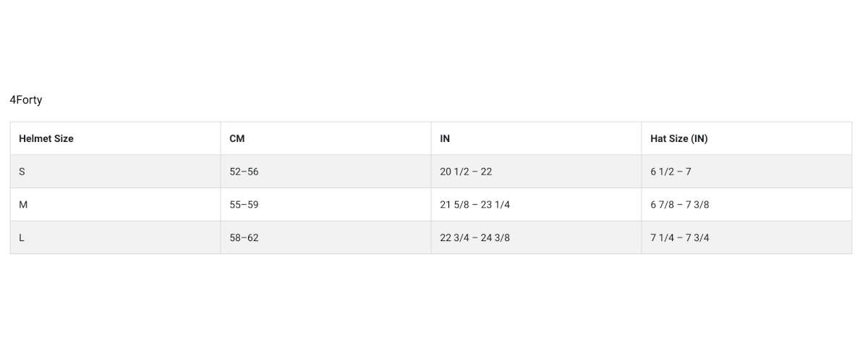
Task: Click the 55–59 CM value
Action: click(244, 205)
